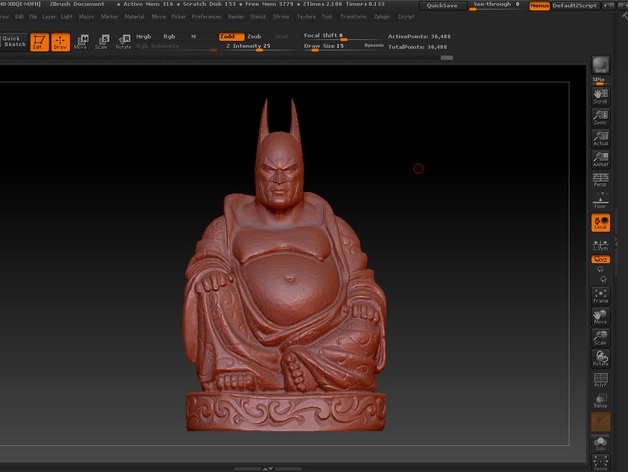Toggle the Menus button
The width and height of the screenshot is (628, 472).
(539, 6)
